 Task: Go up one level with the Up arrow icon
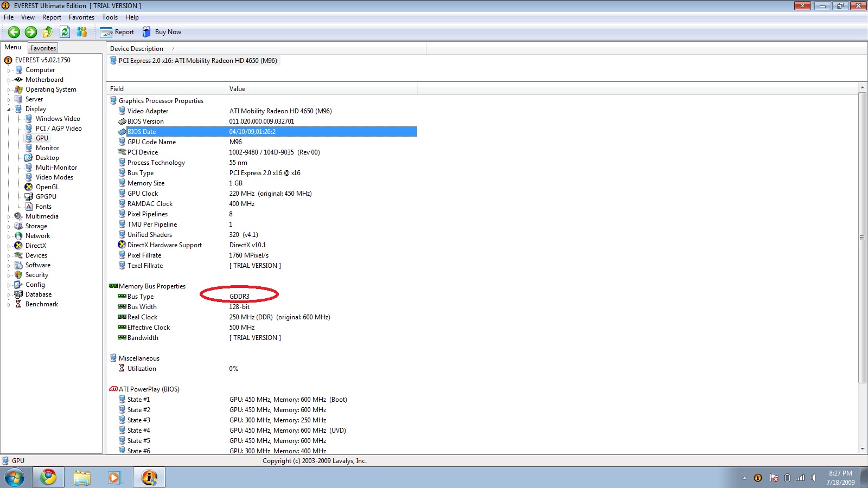(48, 32)
